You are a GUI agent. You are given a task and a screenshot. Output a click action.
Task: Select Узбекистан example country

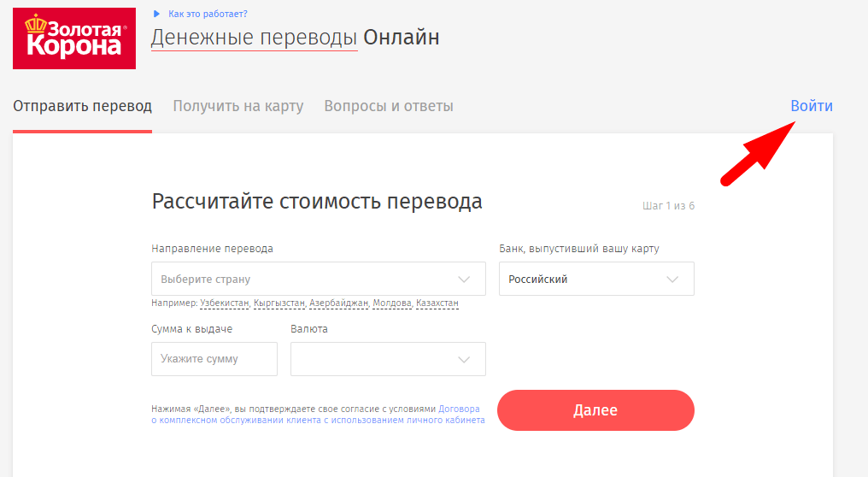click(224, 303)
